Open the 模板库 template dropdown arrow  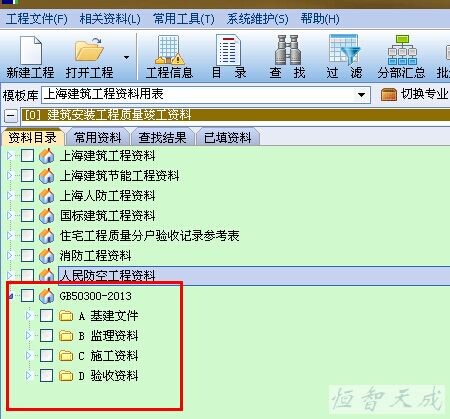(361, 95)
